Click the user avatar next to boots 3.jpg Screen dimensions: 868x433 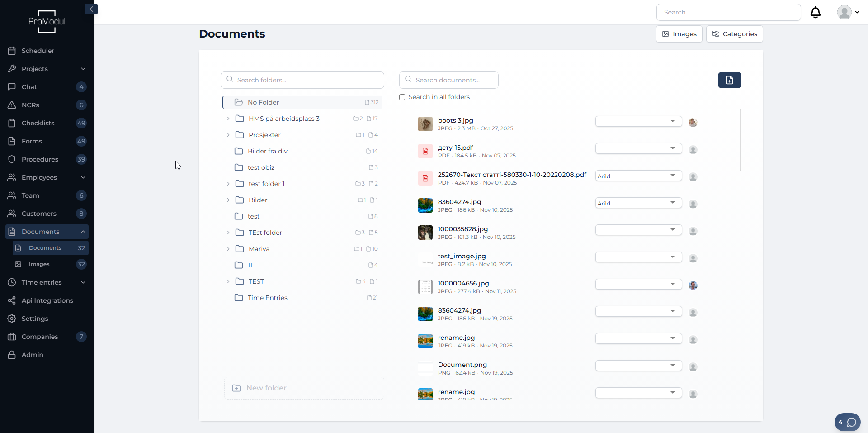[x=693, y=123]
